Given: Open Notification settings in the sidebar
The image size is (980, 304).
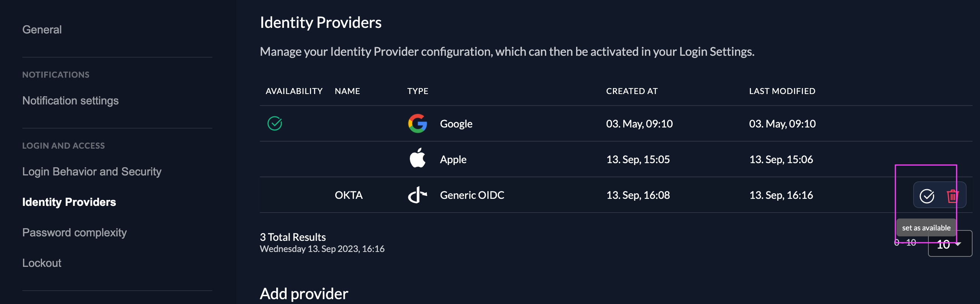Looking at the screenshot, I should (x=71, y=100).
